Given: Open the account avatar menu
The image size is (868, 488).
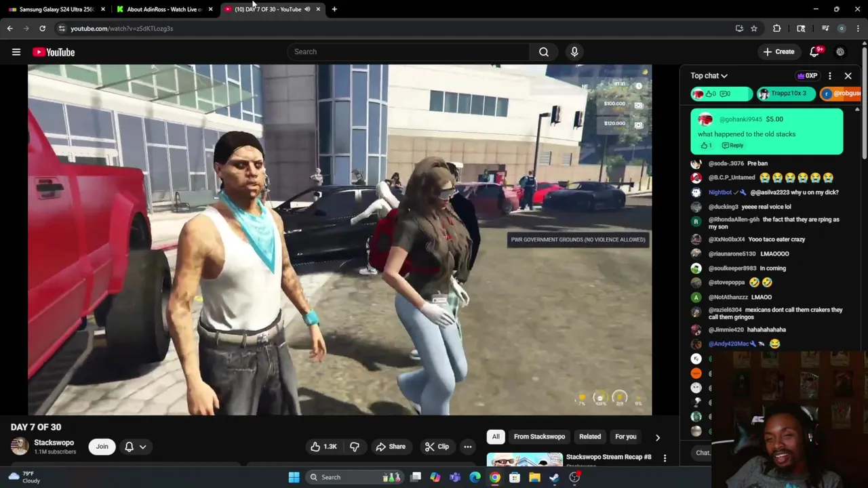Looking at the screenshot, I should point(840,52).
